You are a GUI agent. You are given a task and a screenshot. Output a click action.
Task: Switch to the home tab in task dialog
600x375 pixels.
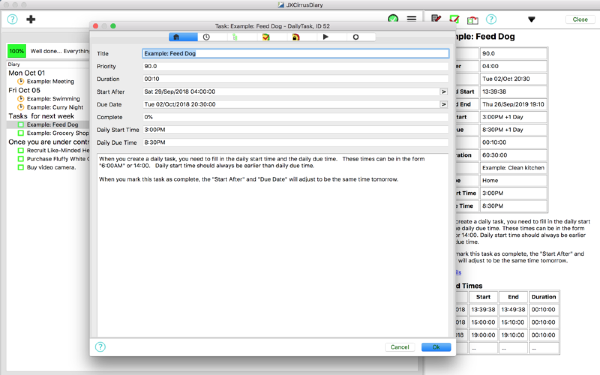click(x=183, y=37)
